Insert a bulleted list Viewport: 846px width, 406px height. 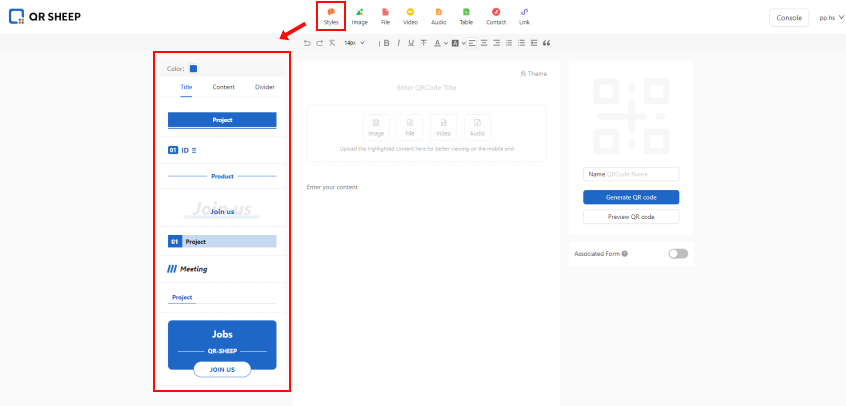tap(521, 43)
